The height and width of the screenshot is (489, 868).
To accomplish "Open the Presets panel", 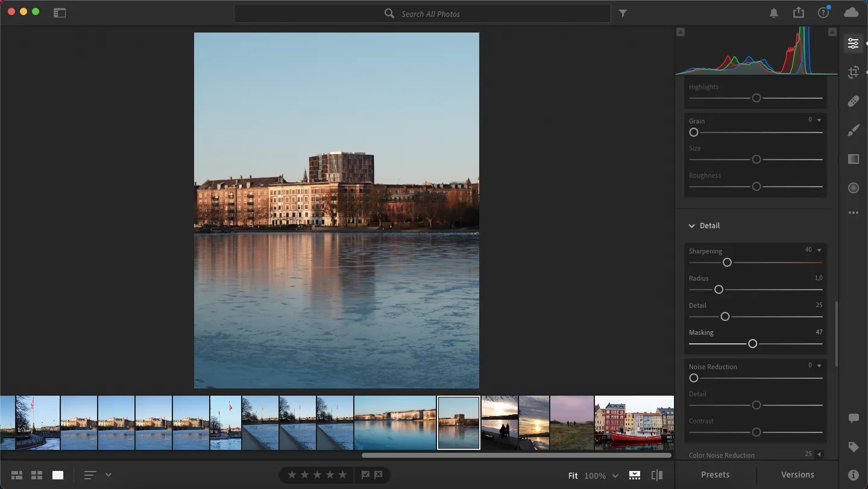I will point(715,475).
